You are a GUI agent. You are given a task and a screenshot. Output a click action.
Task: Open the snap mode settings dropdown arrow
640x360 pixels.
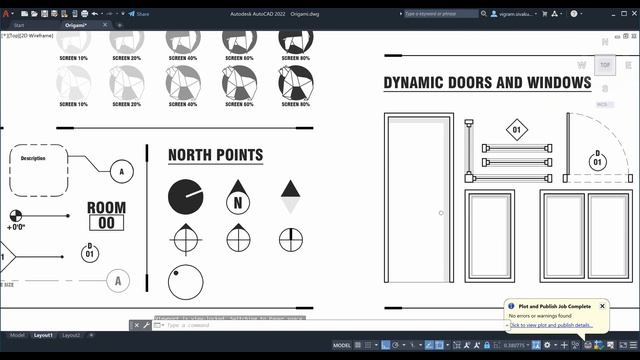point(376,345)
